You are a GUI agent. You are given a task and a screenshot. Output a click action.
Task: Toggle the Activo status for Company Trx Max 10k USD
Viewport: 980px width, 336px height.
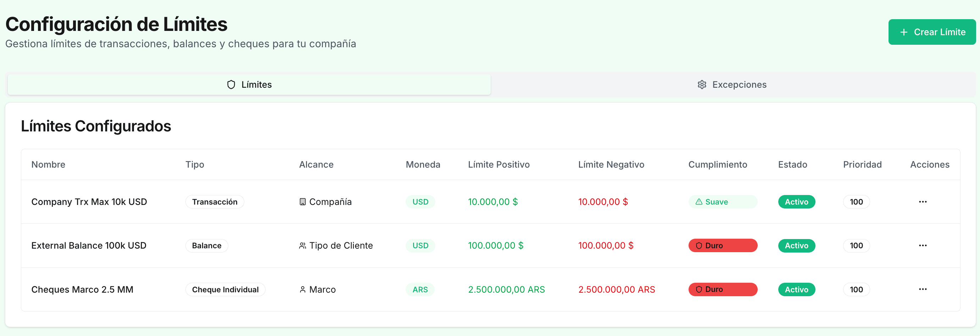(x=797, y=201)
